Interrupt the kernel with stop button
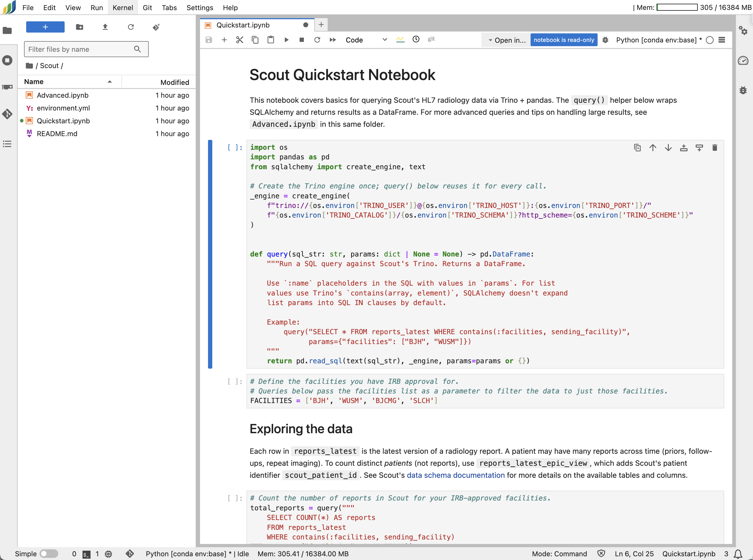753x560 pixels. [302, 40]
